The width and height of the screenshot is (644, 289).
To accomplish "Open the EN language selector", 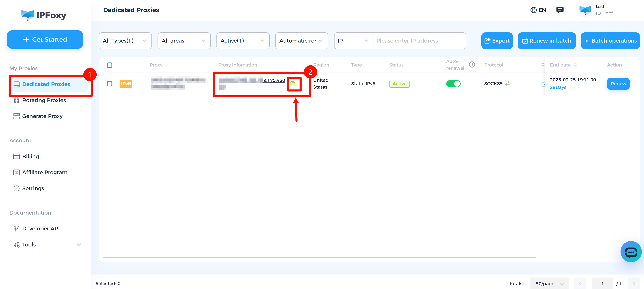I will tap(538, 10).
